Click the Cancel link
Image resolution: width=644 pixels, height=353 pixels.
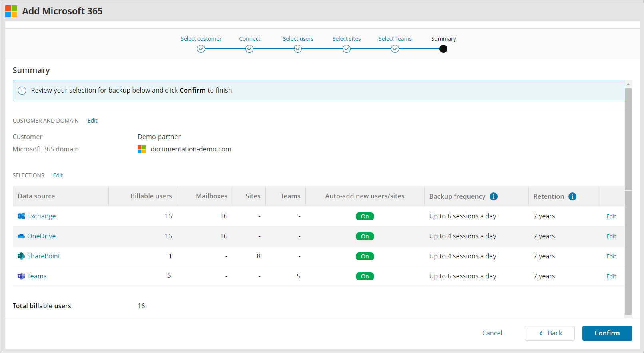492,333
